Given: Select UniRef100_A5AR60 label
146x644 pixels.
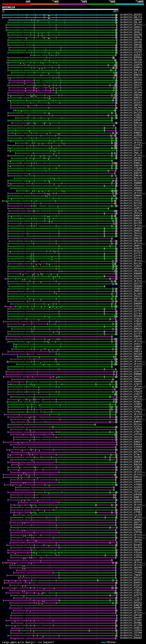Looking at the screenshot, I should coord(131,359).
